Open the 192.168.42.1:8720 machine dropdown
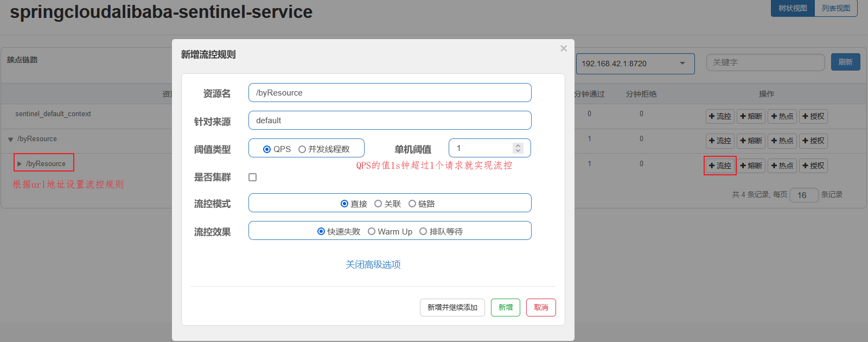Image resolution: width=868 pixels, height=342 pixels. coord(635,64)
